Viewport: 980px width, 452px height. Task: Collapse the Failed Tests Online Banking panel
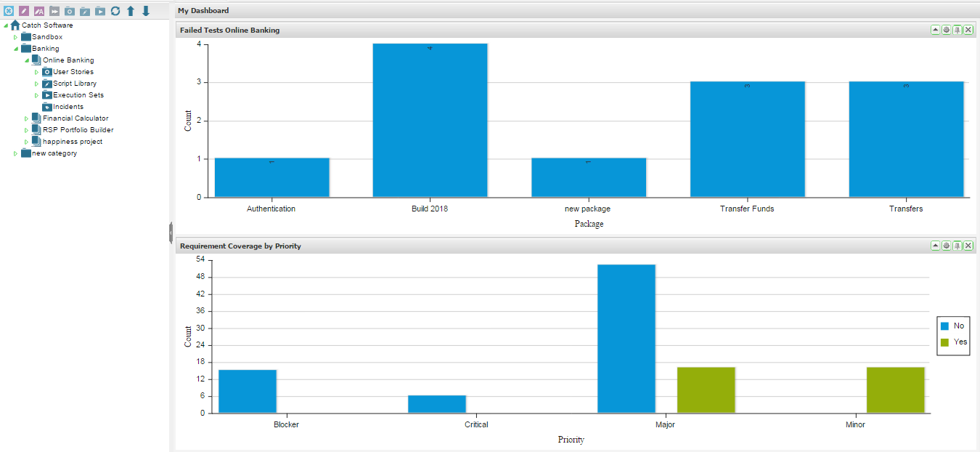(x=936, y=30)
